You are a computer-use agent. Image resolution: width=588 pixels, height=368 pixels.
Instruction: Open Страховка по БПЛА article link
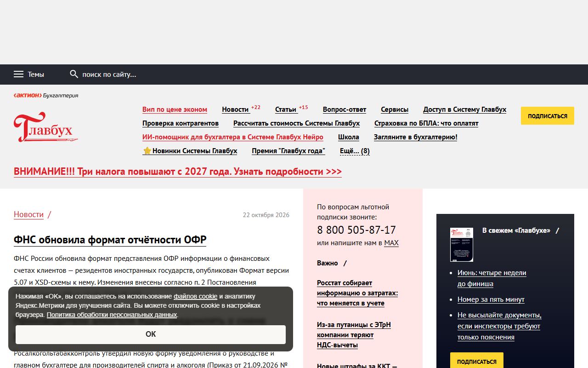pyautogui.click(x=426, y=123)
